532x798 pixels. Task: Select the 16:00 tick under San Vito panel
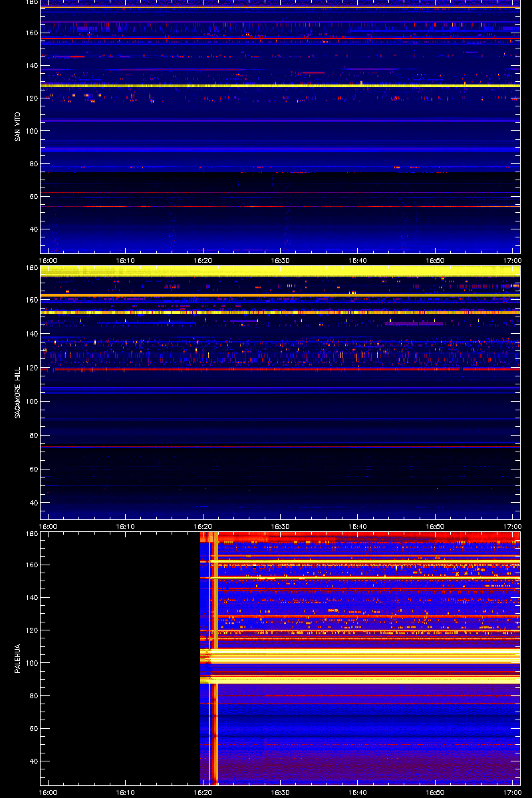pyautogui.click(x=48, y=260)
